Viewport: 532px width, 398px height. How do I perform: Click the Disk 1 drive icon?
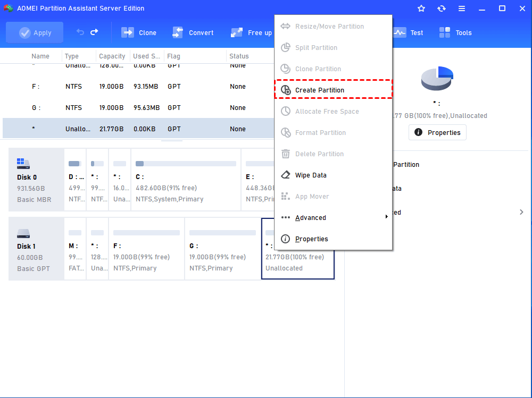[x=23, y=234]
